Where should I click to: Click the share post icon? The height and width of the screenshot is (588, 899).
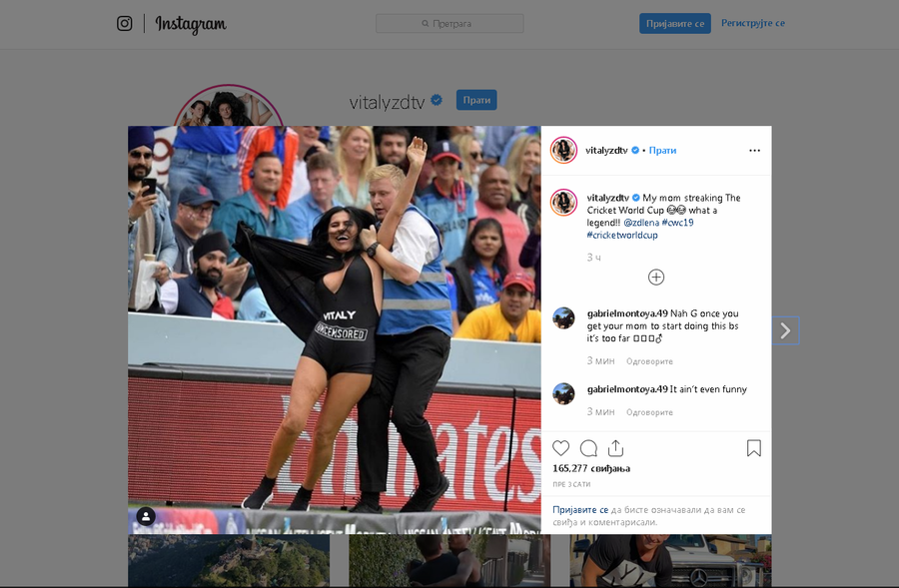[x=615, y=448]
